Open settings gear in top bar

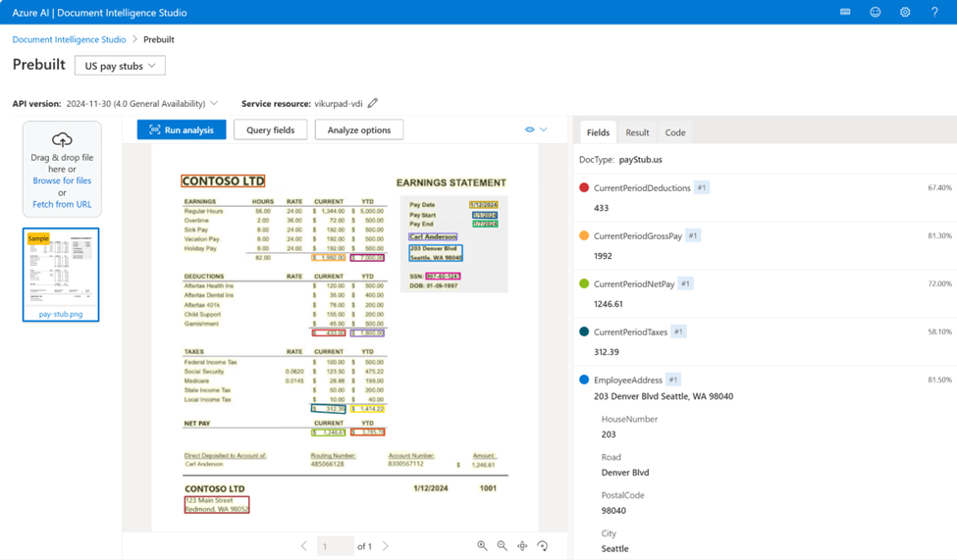pyautogui.click(x=905, y=12)
